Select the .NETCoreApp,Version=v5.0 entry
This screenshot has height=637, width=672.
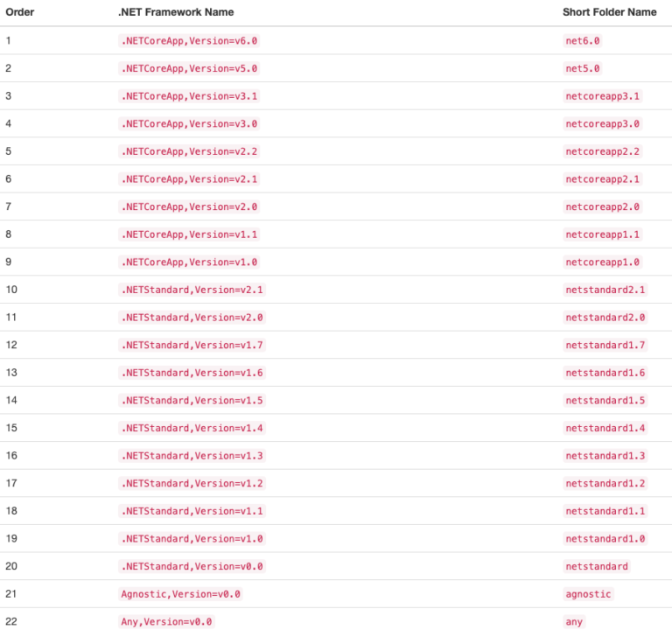189,68
